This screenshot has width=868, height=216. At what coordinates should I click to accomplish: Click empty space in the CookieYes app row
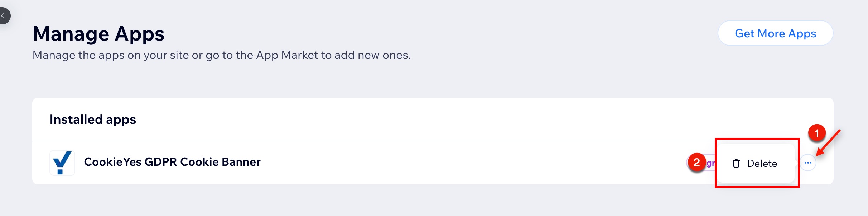(466, 163)
